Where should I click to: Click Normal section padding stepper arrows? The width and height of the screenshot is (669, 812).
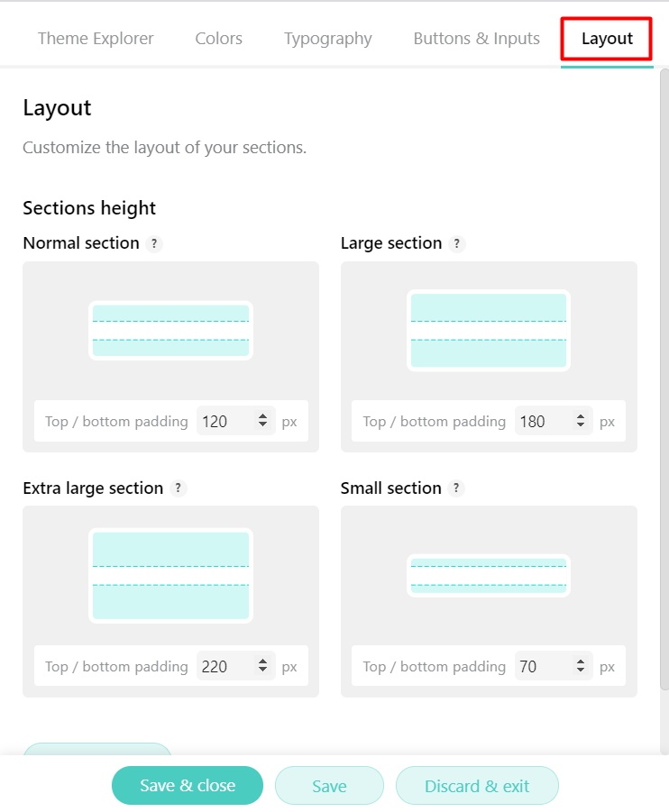pos(262,421)
